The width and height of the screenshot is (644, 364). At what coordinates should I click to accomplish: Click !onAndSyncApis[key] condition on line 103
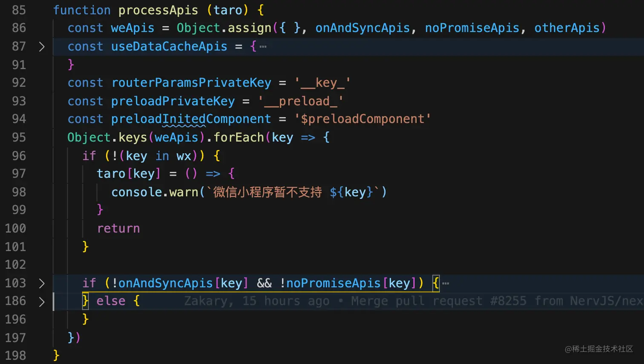(x=180, y=283)
